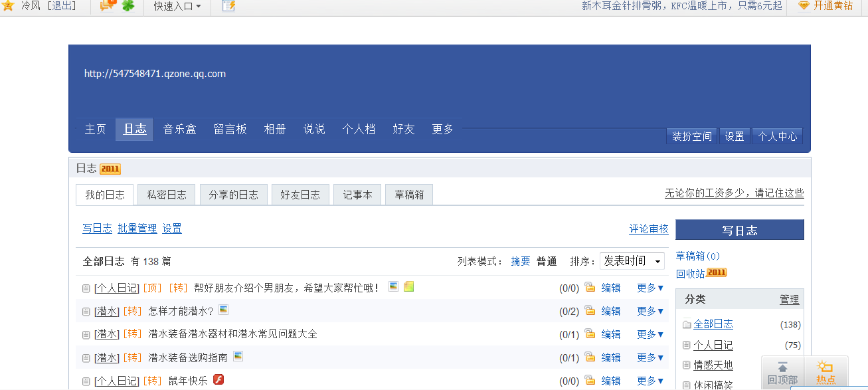Select the 个人日记 category in sidebar
868x390 pixels.
[713, 345]
